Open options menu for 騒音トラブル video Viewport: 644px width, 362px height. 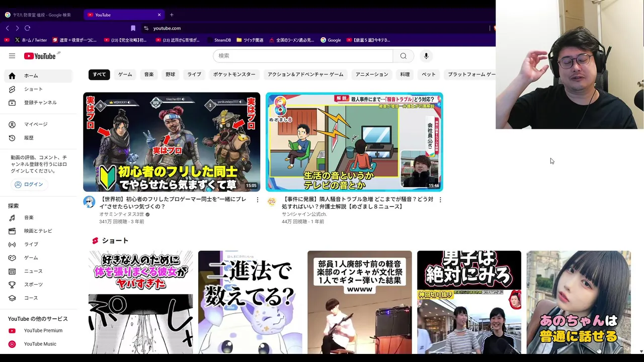tap(440, 200)
